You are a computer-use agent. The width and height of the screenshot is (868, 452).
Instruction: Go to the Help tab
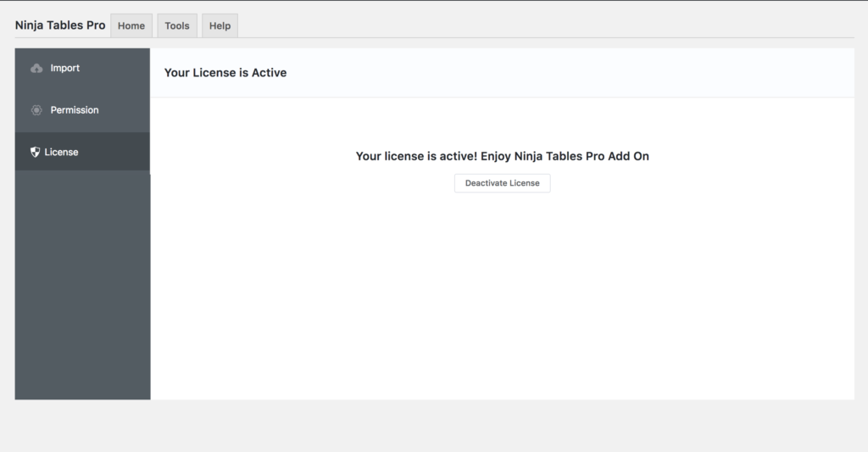(220, 26)
